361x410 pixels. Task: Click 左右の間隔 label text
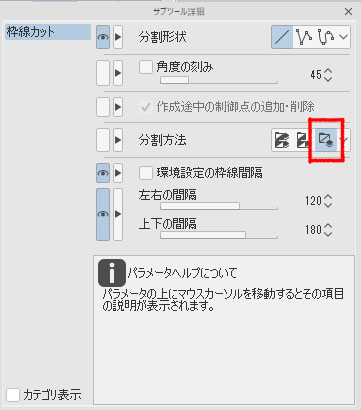point(168,195)
